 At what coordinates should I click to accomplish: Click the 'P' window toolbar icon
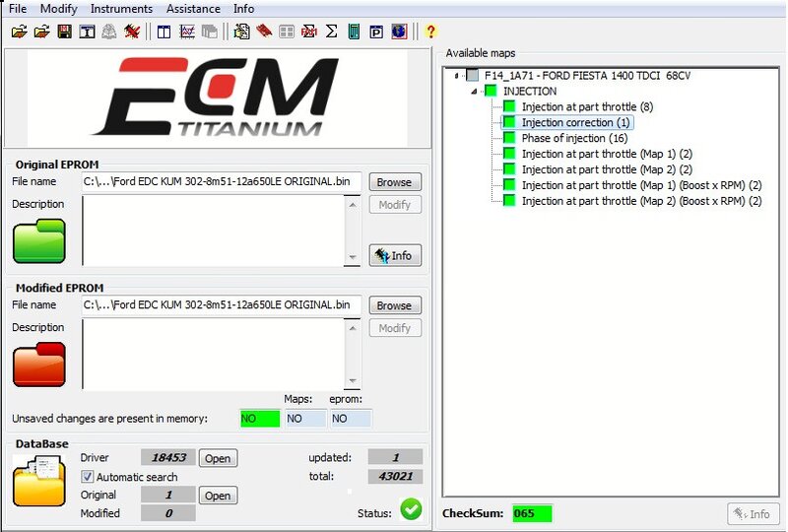coord(376,33)
